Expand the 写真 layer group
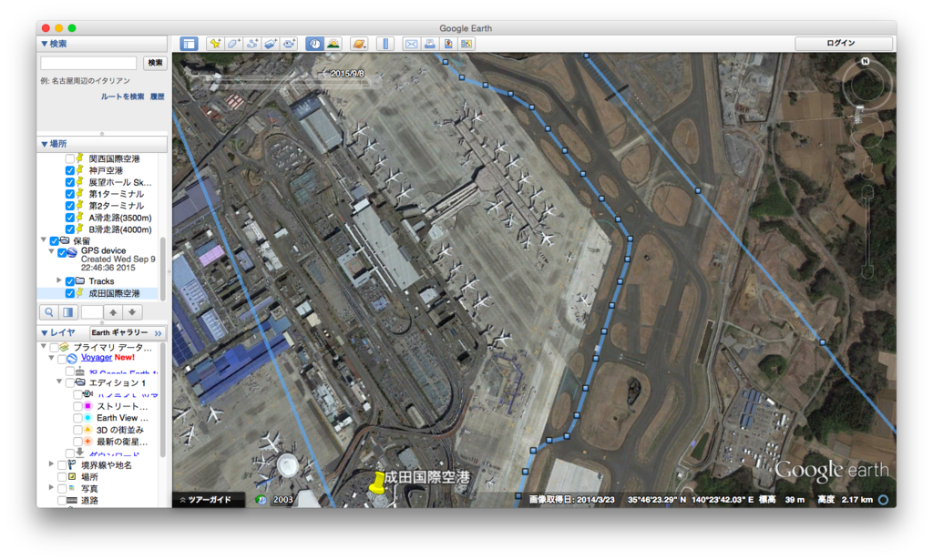933x560 pixels. (51, 487)
